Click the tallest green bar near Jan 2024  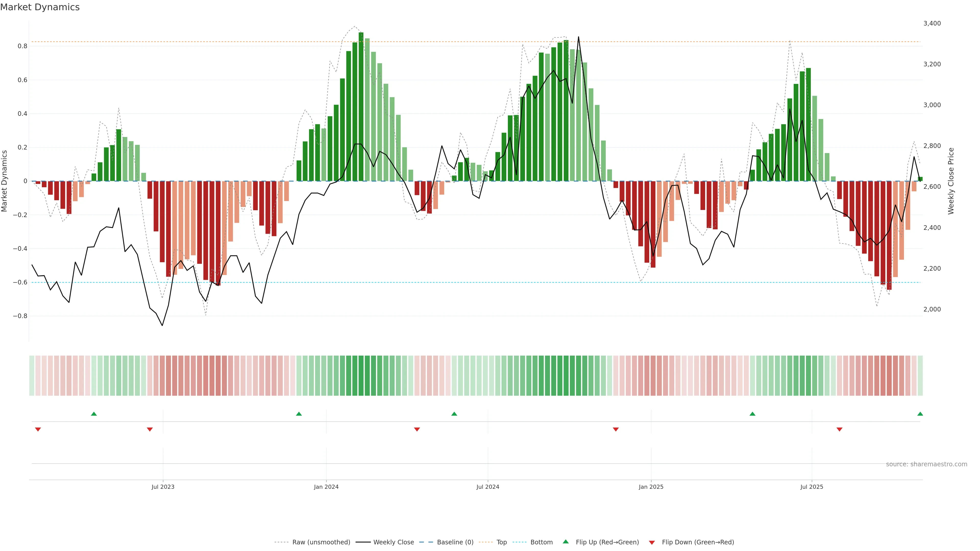click(x=361, y=106)
